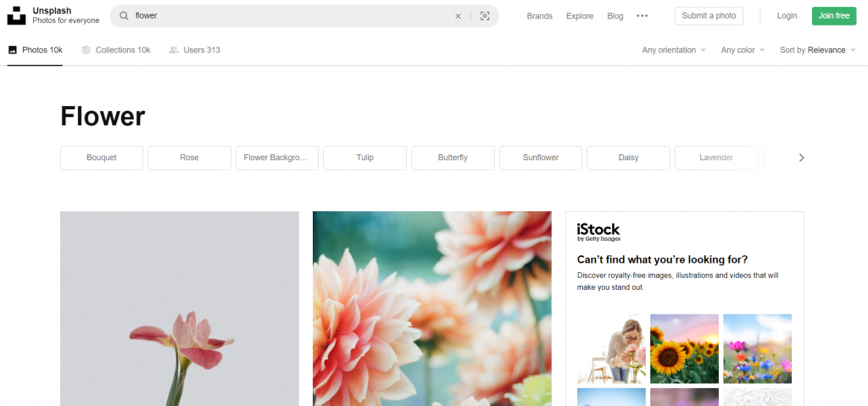This screenshot has width=868, height=406.
Task: Select the Tulip tag
Action: click(364, 158)
